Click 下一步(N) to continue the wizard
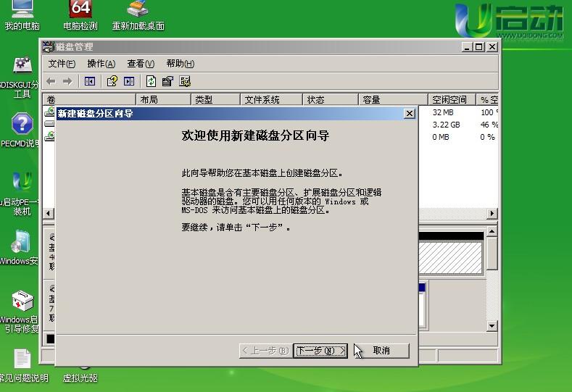This screenshot has width=572, height=392. 320,351
